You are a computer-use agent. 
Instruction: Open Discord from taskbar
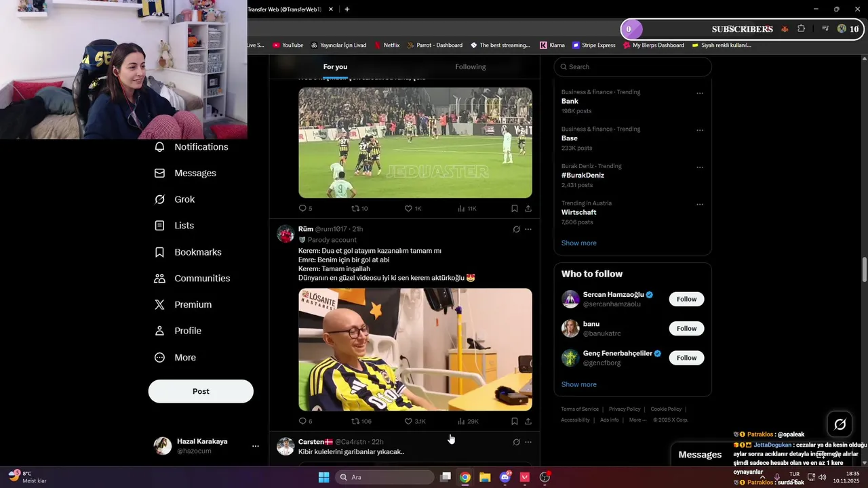click(505, 477)
